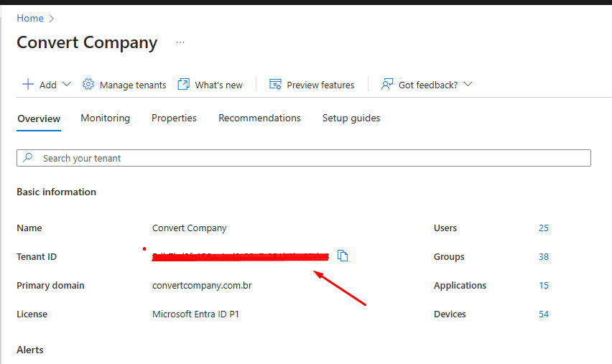Image resolution: width=612 pixels, height=364 pixels.
Task: Open the more options ellipsis next to title
Action: [180, 42]
